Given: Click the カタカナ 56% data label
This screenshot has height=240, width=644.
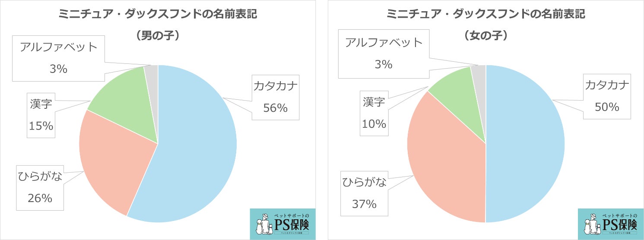Looking at the screenshot, I should click(276, 97).
